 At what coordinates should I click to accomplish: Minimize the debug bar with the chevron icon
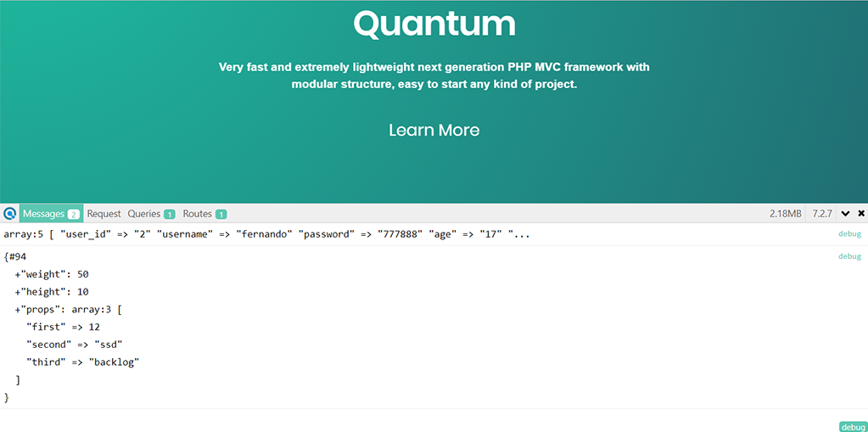pyautogui.click(x=846, y=214)
